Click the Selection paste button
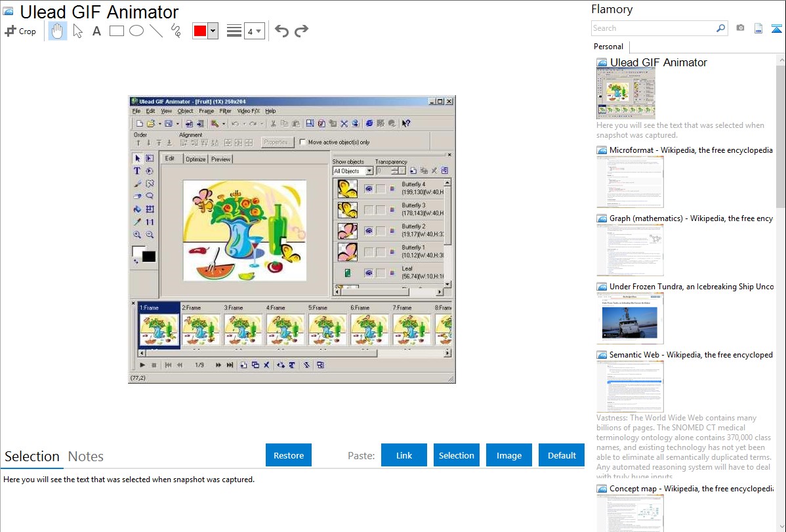The image size is (786, 532). coord(456,455)
